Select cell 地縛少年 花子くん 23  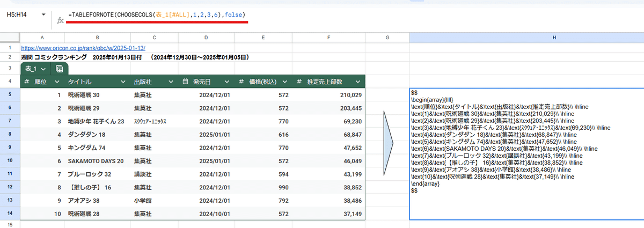(97, 121)
